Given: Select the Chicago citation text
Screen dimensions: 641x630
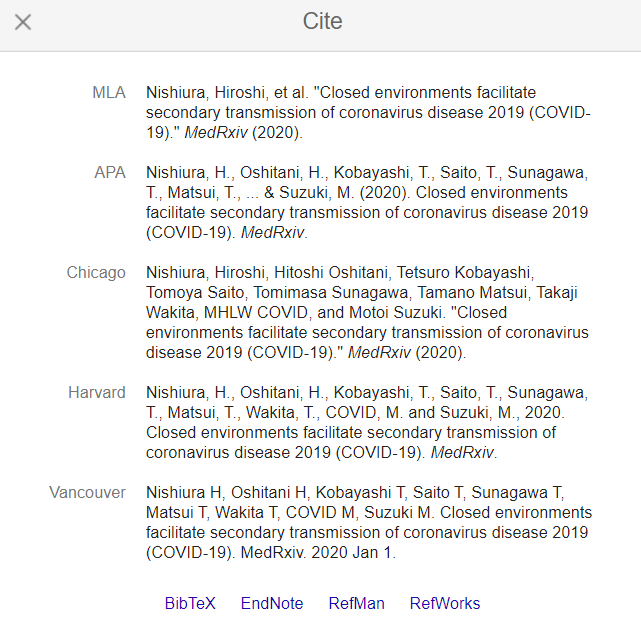Looking at the screenshot, I should click(368, 312).
